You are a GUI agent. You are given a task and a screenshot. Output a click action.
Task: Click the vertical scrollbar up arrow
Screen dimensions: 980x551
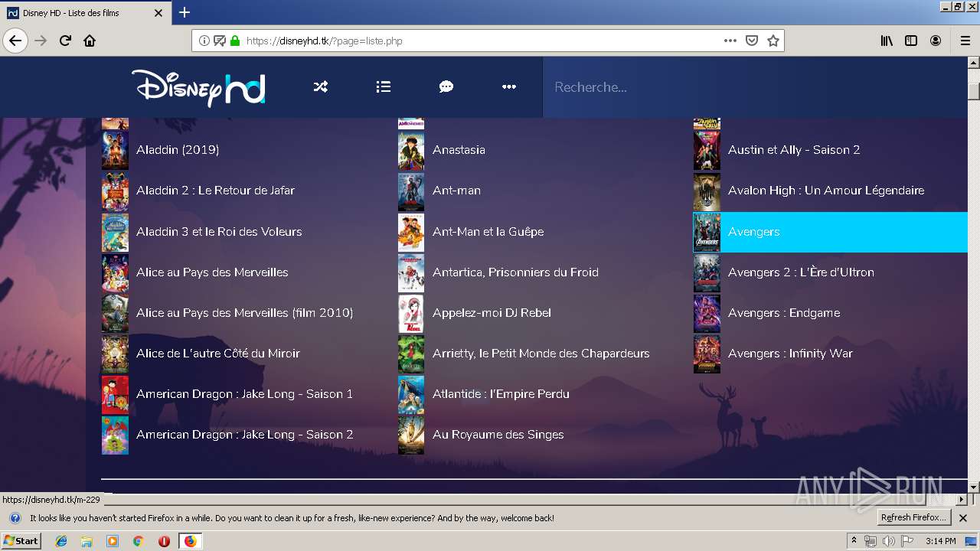[974, 63]
